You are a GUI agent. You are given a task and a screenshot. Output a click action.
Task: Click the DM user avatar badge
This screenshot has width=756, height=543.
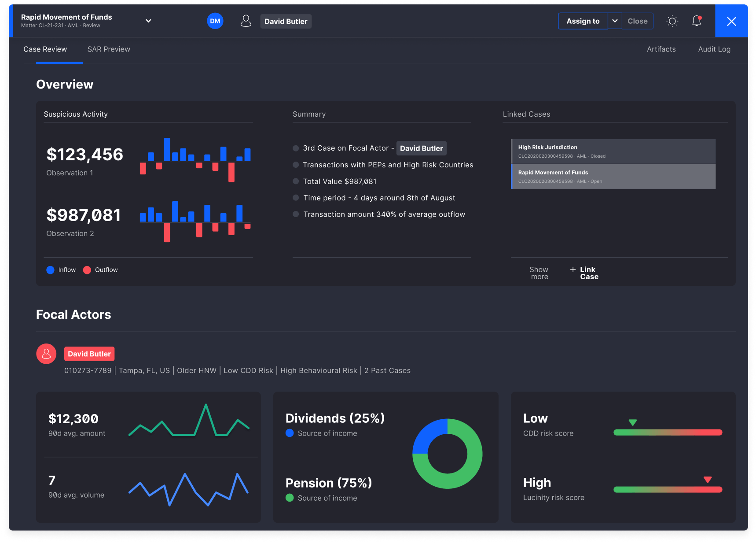(x=215, y=21)
